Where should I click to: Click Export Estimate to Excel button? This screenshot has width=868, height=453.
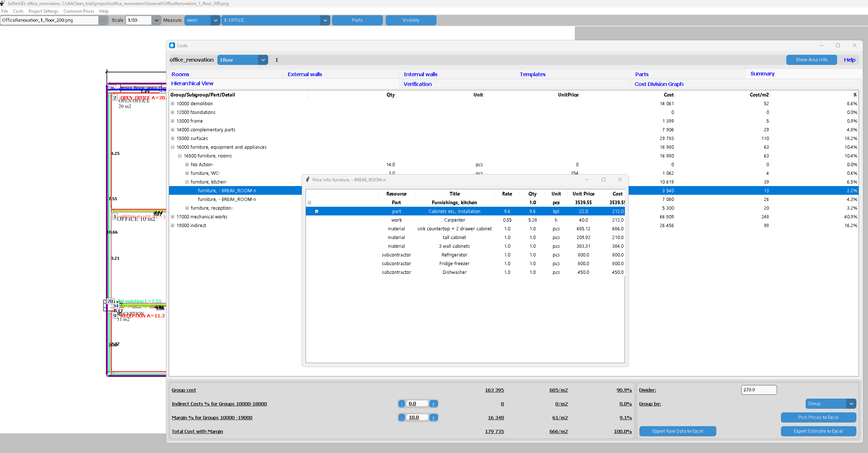point(818,431)
